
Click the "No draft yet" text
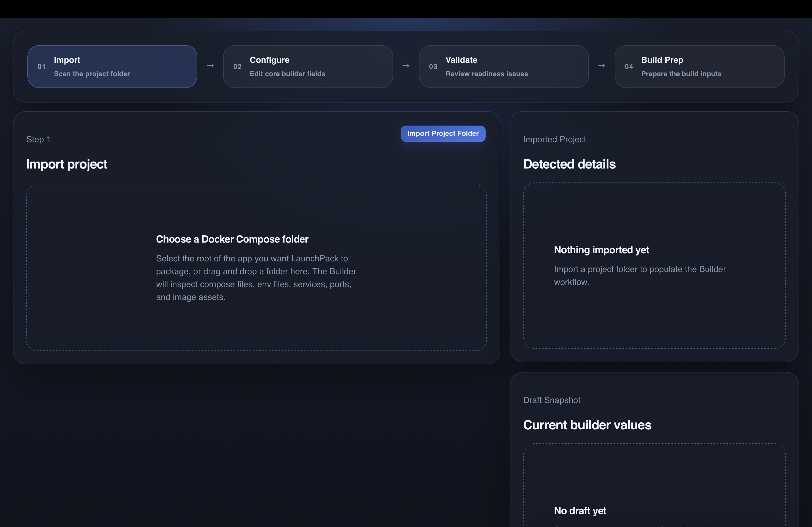(580, 511)
